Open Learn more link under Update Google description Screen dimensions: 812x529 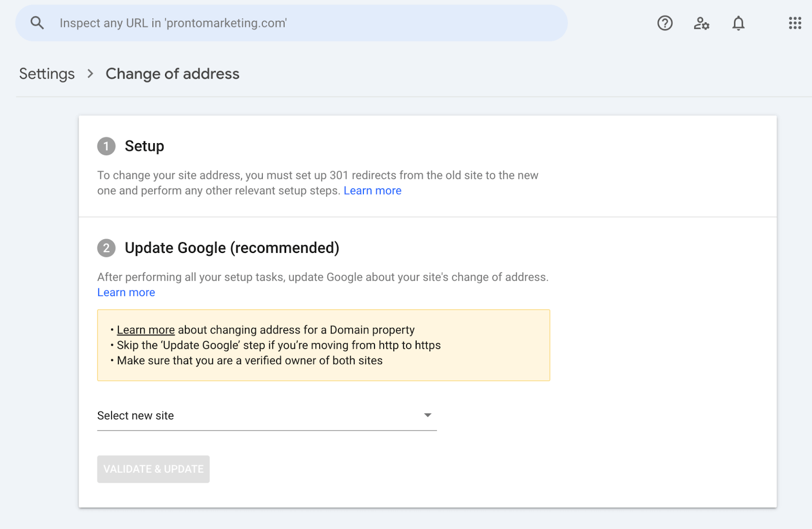126,292
